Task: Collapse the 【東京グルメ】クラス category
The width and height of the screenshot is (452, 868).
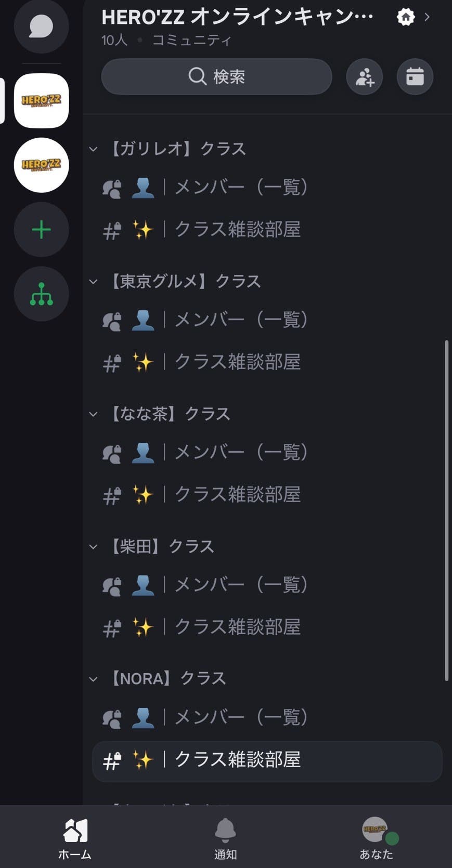Action: pyautogui.click(x=93, y=281)
